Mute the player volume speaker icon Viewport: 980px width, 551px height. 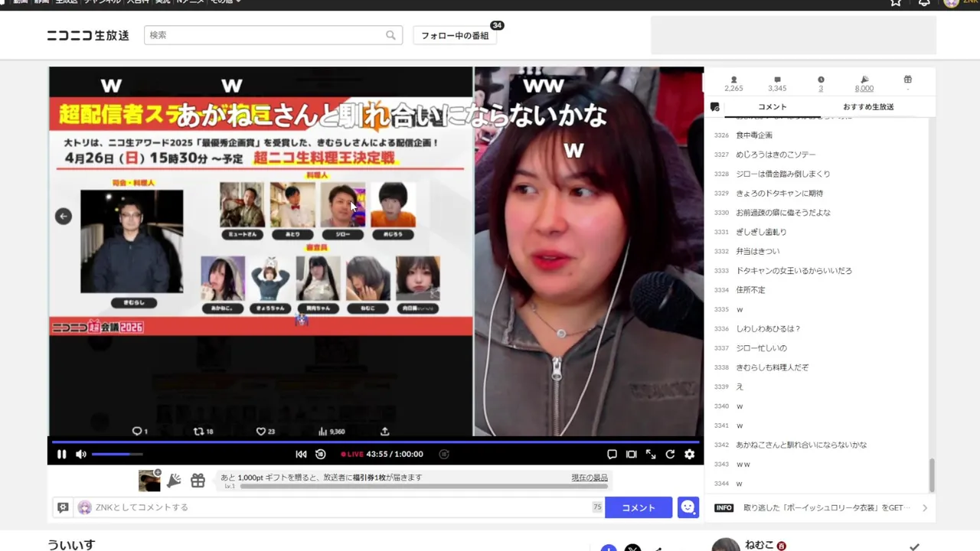pos(81,454)
